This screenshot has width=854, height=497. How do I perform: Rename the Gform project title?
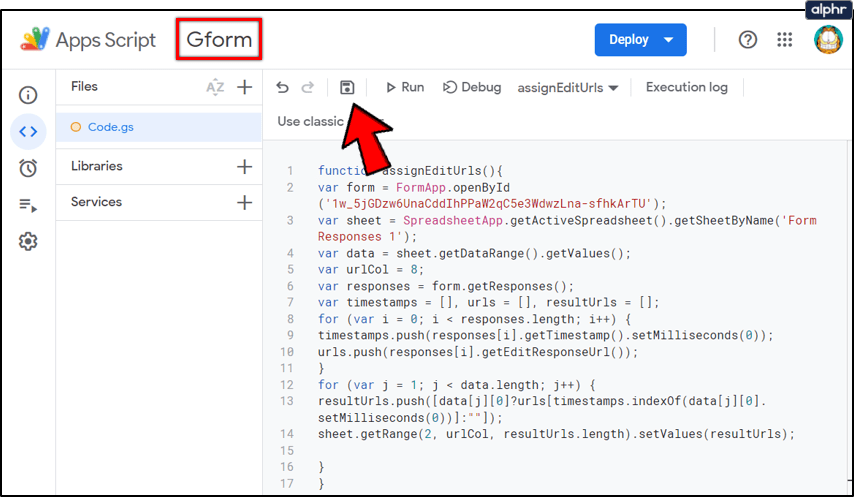(219, 39)
